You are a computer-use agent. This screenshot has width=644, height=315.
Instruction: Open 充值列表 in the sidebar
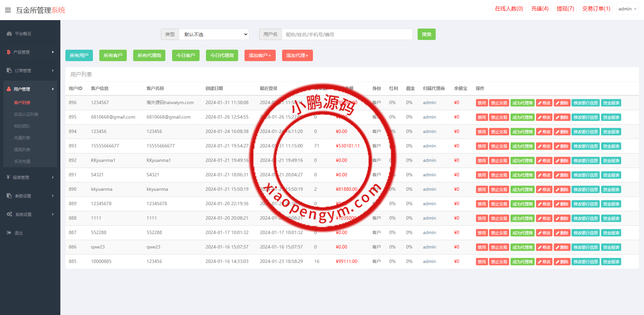click(x=22, y=138)
